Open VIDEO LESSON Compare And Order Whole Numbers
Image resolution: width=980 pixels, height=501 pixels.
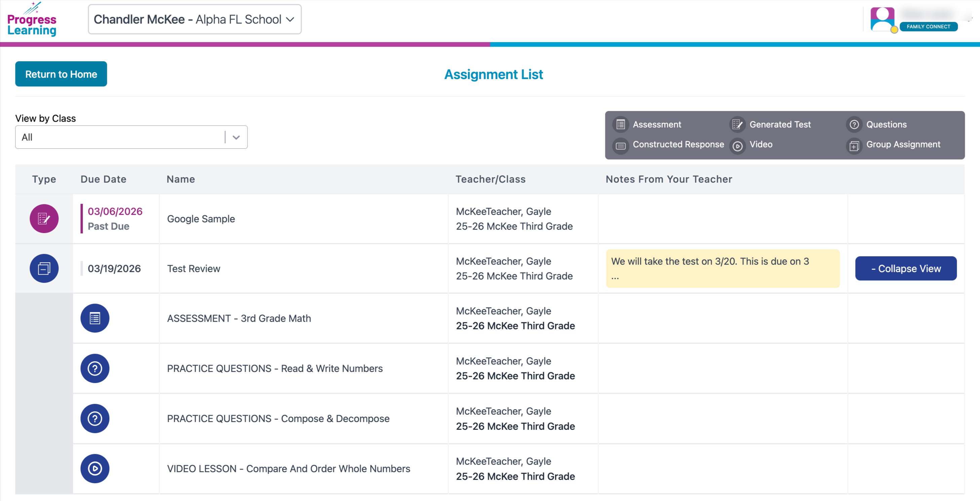[x=288, y=468]
